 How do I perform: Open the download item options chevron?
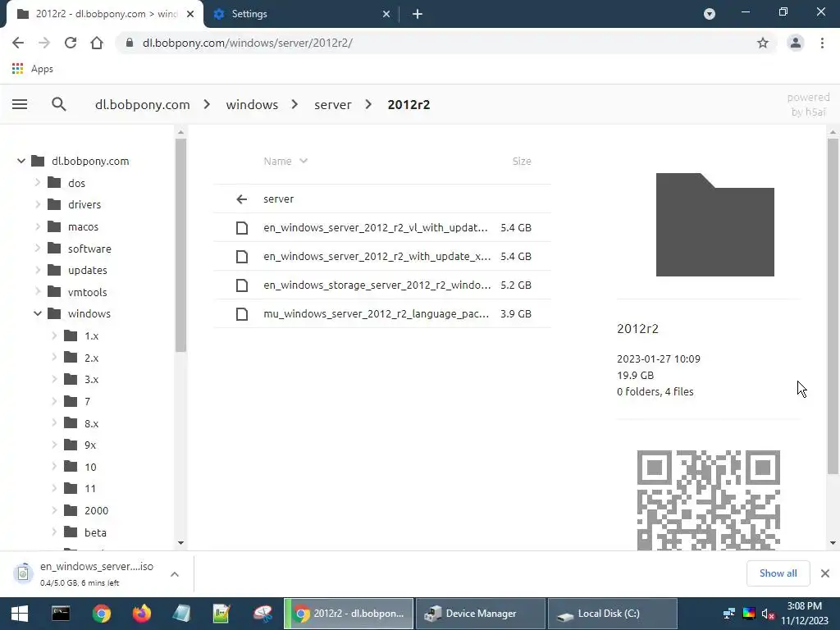tap(175, 573)
